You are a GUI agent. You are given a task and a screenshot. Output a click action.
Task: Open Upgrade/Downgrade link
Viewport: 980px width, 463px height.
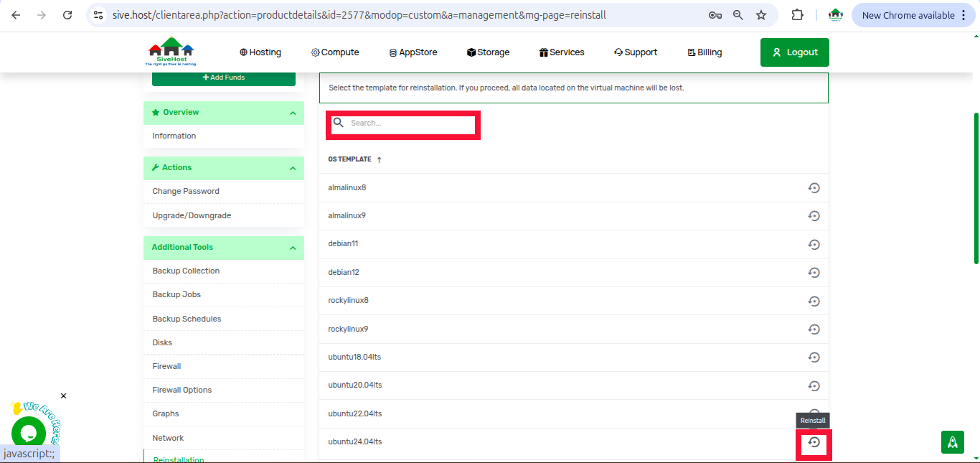(x=192, y=215)
